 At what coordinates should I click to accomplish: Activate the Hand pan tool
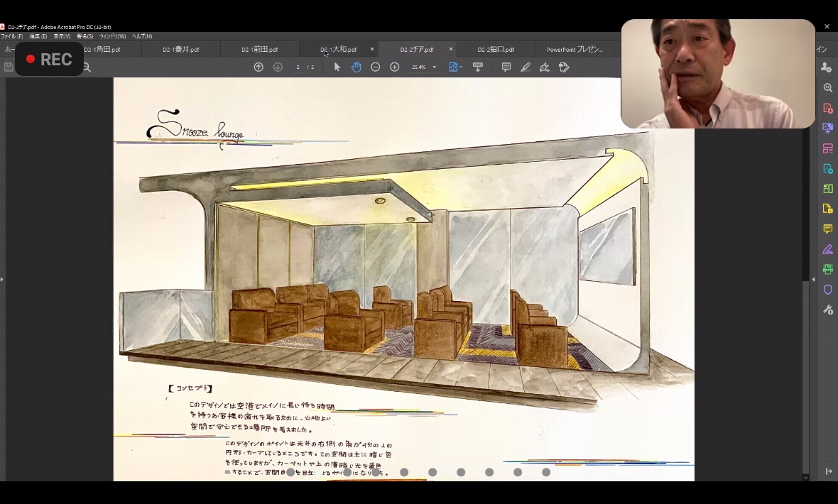[x=356, y=67]
